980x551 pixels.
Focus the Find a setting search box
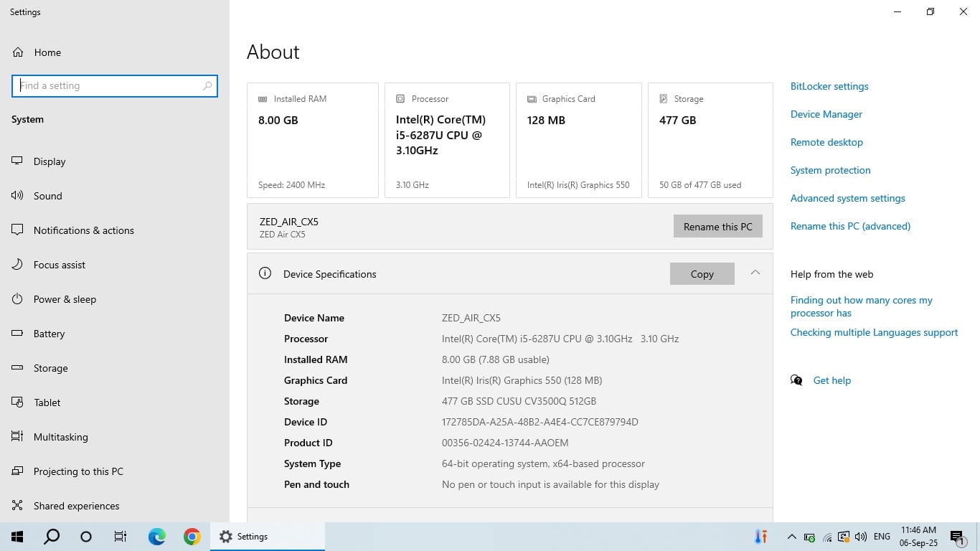[115, 85]
